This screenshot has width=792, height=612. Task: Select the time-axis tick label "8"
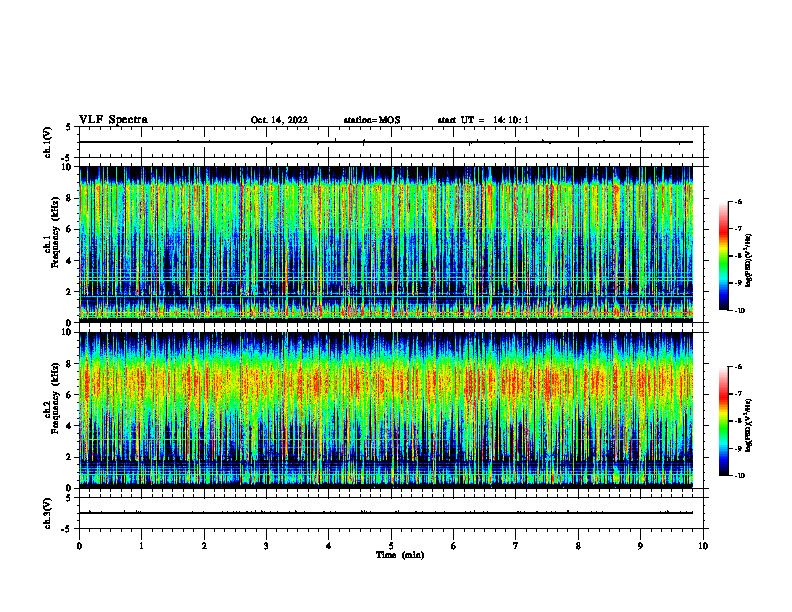(x=578, y=546)
